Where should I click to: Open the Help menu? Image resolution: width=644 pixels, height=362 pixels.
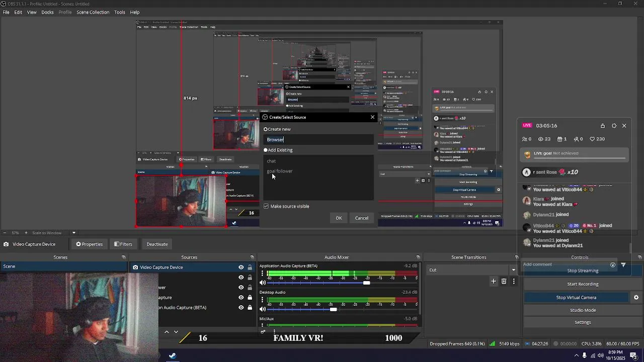tap(135, 12)
